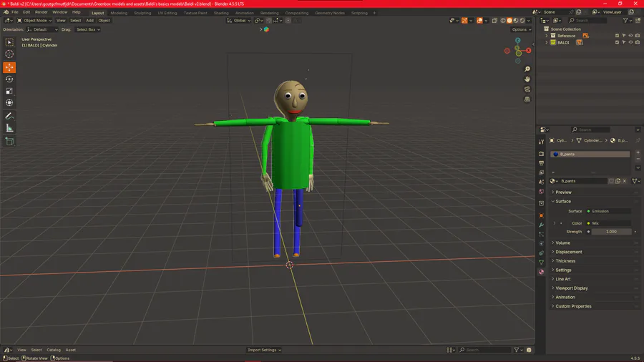Click the viewport zoom magnifier icon
The width and height of the screenshot is (644, 362).
click(527, 69)
